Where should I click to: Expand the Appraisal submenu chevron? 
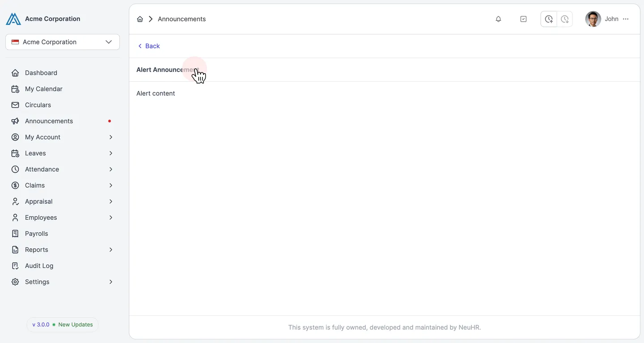pyautogui.click(x=111, y=201)
